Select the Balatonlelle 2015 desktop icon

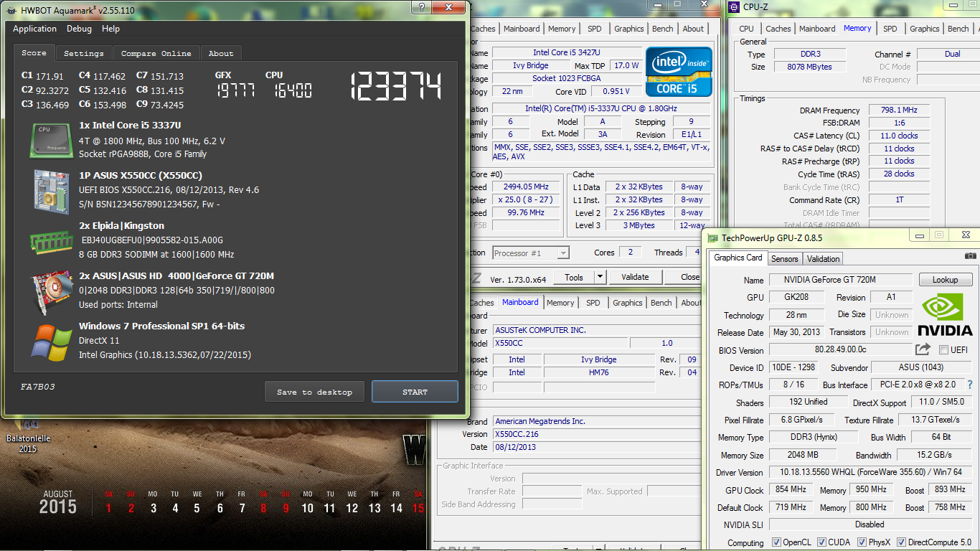(x=28, y=435)
